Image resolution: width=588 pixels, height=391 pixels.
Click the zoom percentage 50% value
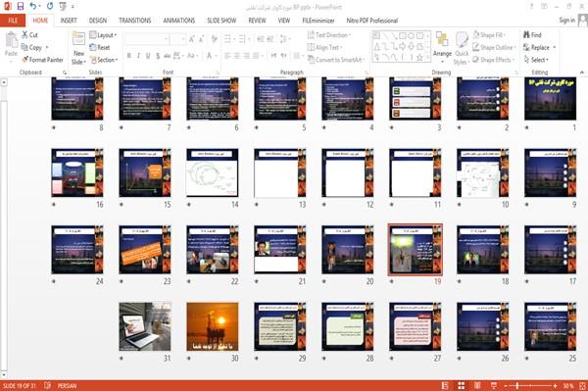568,386
